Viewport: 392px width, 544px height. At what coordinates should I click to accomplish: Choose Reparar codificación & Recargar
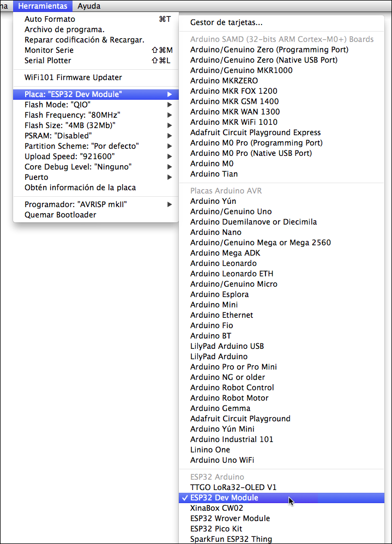tap(96, 40)
